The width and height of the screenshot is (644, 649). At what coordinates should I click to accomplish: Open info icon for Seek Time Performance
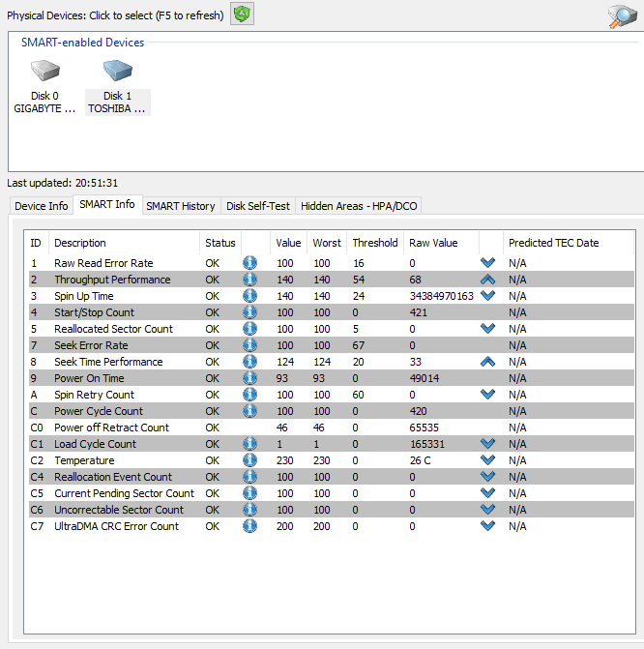click(x=249, y=362)
